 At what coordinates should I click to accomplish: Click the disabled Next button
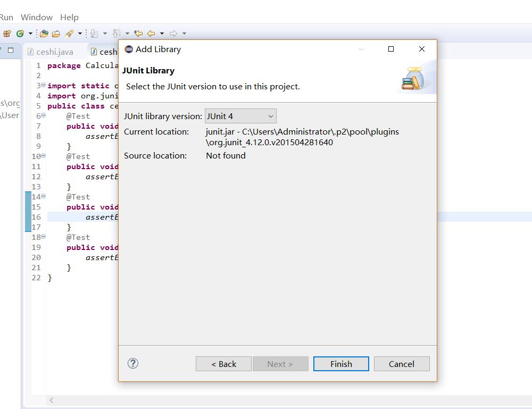click(x=280, y=364)
